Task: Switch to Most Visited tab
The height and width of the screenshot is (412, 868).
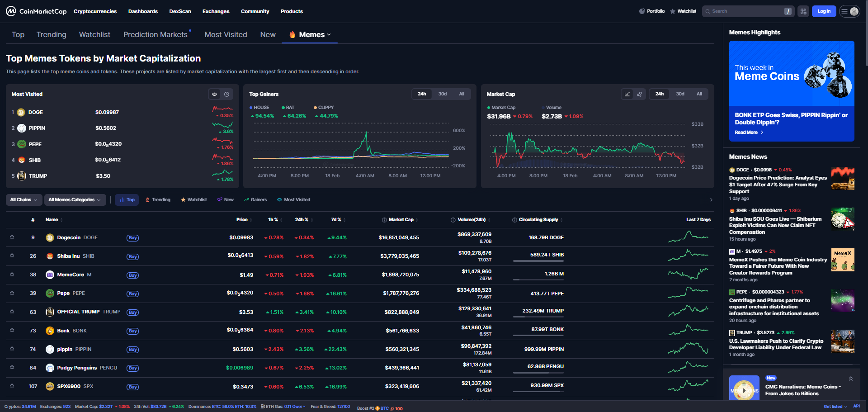Action: coord(226,35)
